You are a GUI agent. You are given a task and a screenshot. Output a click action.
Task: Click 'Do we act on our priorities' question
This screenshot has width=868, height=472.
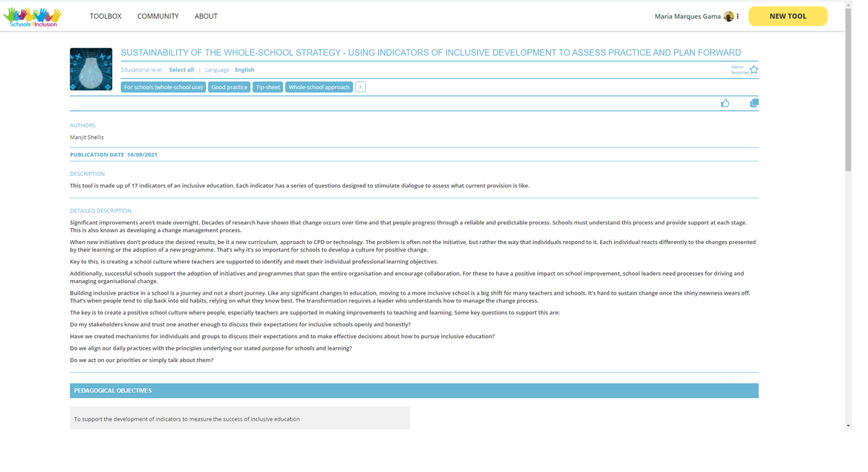click(x=142, y=360)
